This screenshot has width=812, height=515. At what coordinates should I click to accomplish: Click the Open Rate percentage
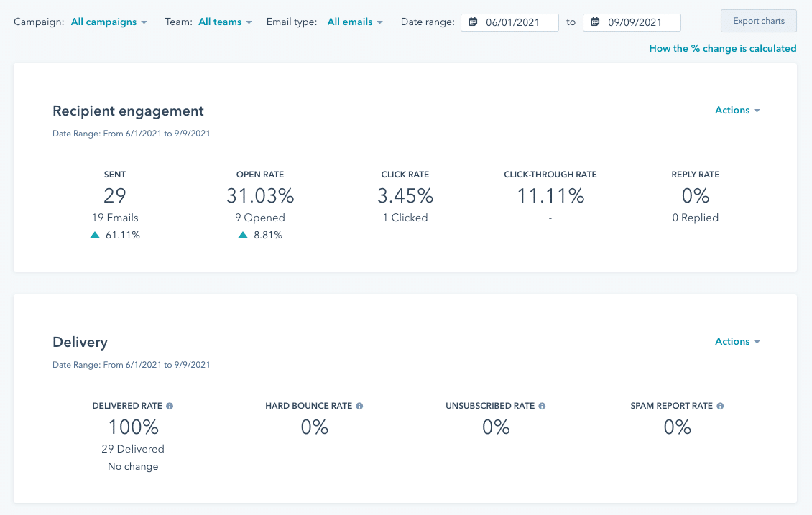click(260, 195)
